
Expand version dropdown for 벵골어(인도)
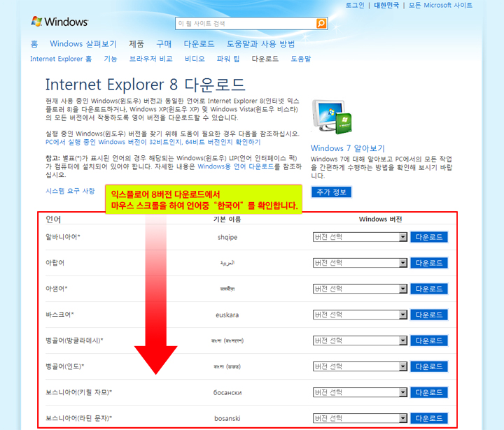(x=360, y=366)
